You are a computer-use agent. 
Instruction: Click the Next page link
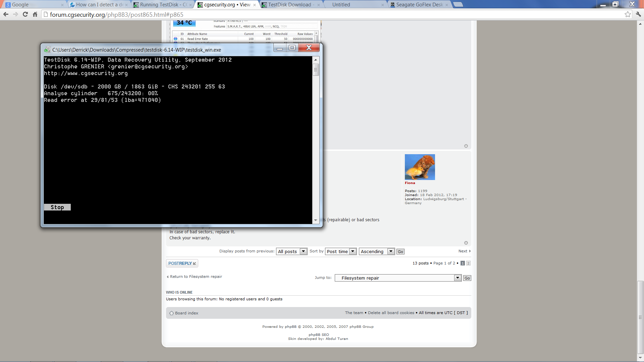tap(463, 251)
